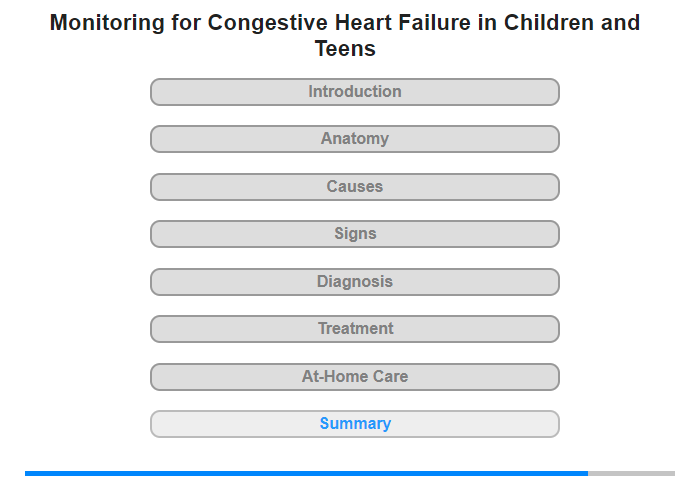700x480 pixels.
Task: Click the word Teens in the heading
Action: tap(345, 48)
